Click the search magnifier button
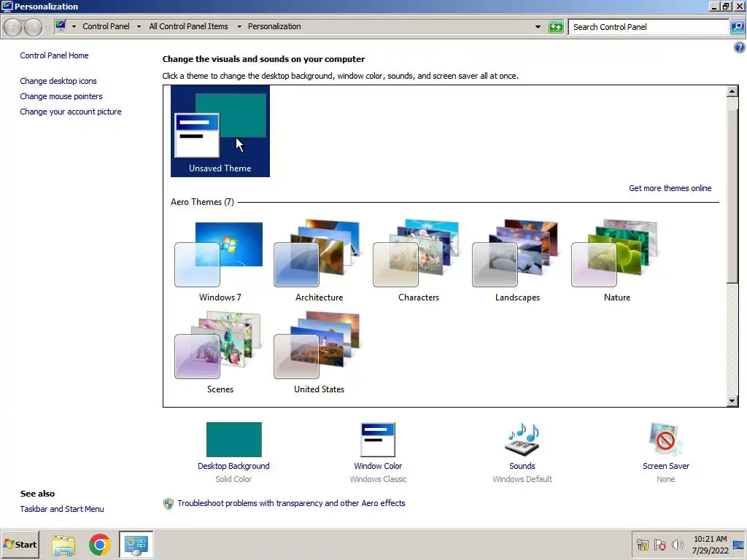747x560 pixels. click(x=738, y=27)
